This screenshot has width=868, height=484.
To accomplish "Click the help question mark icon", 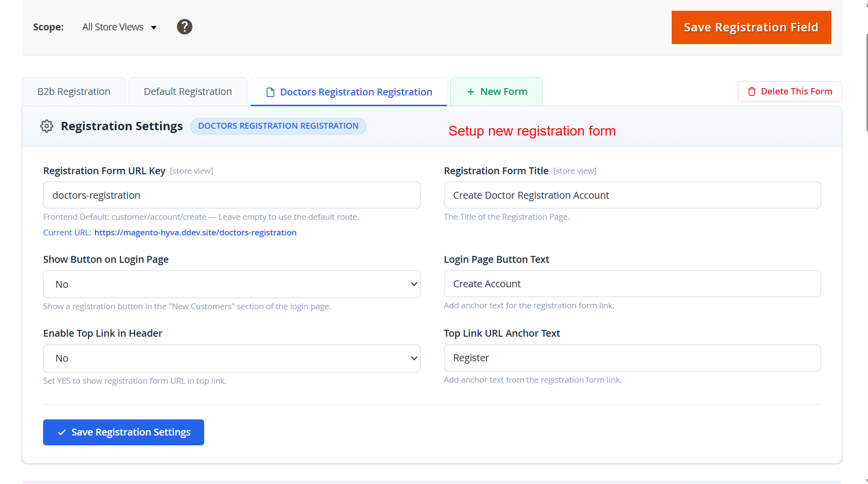I will coord(185,27).
